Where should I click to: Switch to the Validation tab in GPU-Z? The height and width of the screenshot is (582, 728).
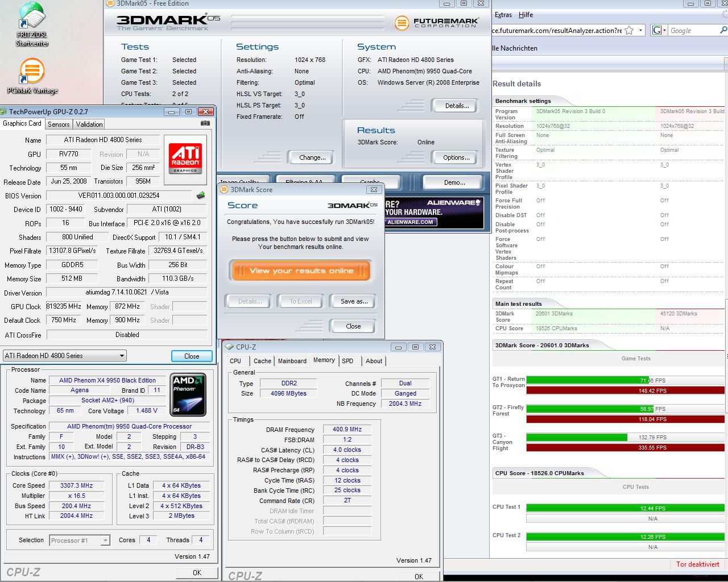pyautogui.click(x=89, y=124)
